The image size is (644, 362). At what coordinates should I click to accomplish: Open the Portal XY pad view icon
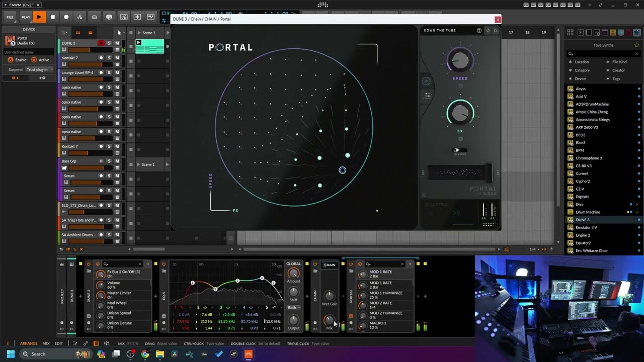[x=426, y=81]
